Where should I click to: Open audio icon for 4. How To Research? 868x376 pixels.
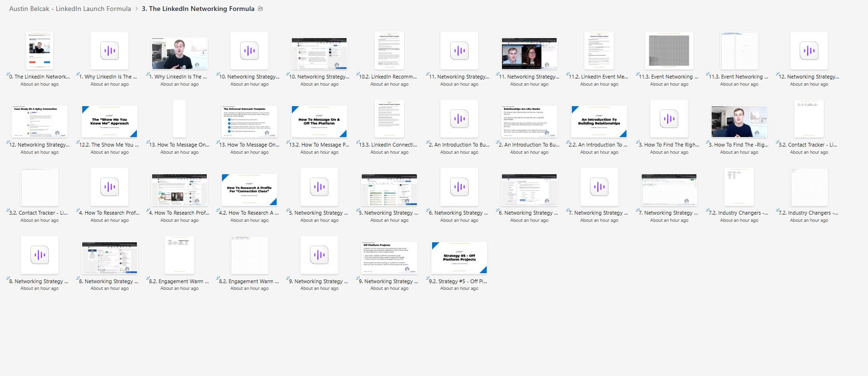[109, 187]
